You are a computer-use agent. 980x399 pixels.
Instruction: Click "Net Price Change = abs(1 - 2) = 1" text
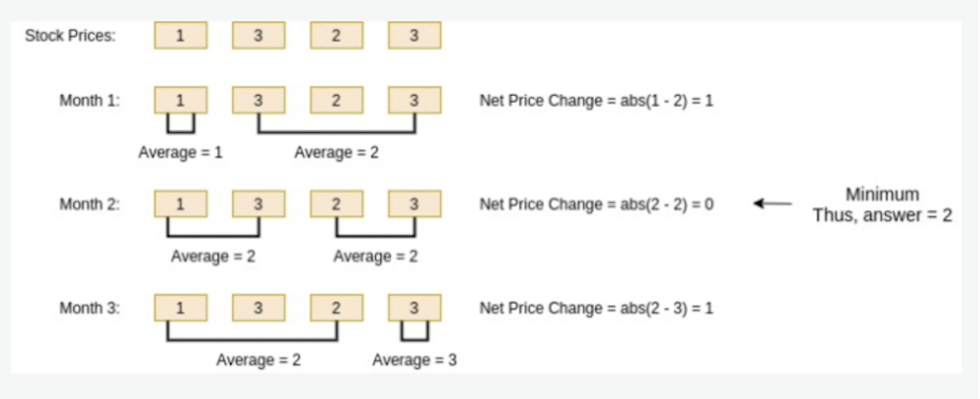596,100
